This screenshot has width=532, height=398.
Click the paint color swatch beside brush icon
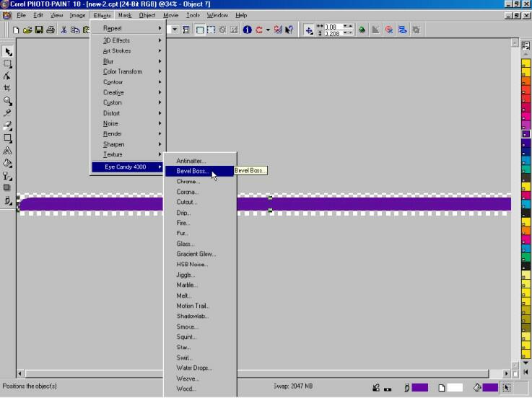[x=419, y=387]
